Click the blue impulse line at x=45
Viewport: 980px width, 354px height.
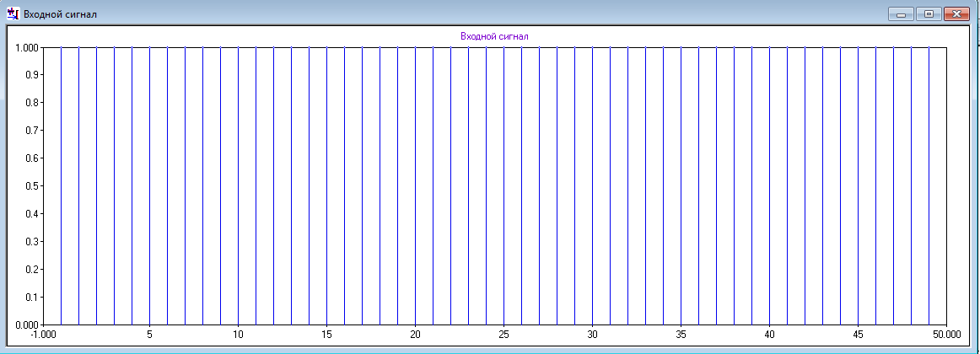tap(858, 186)
